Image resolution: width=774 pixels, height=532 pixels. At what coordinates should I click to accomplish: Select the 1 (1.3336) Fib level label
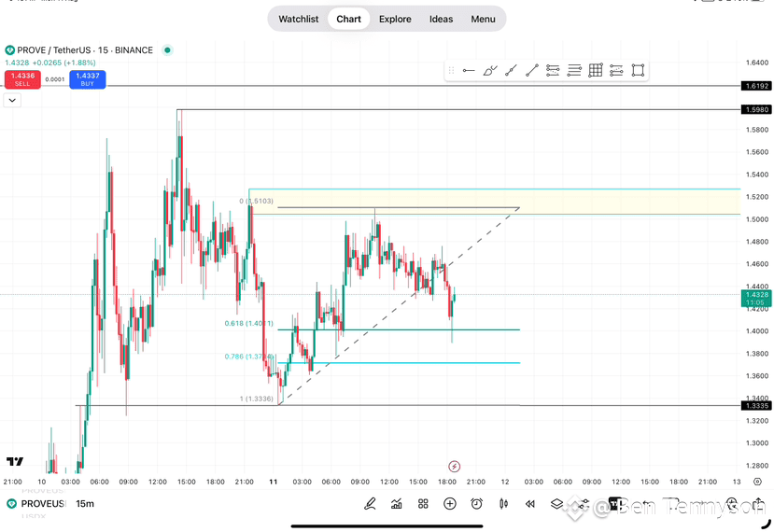256,399
